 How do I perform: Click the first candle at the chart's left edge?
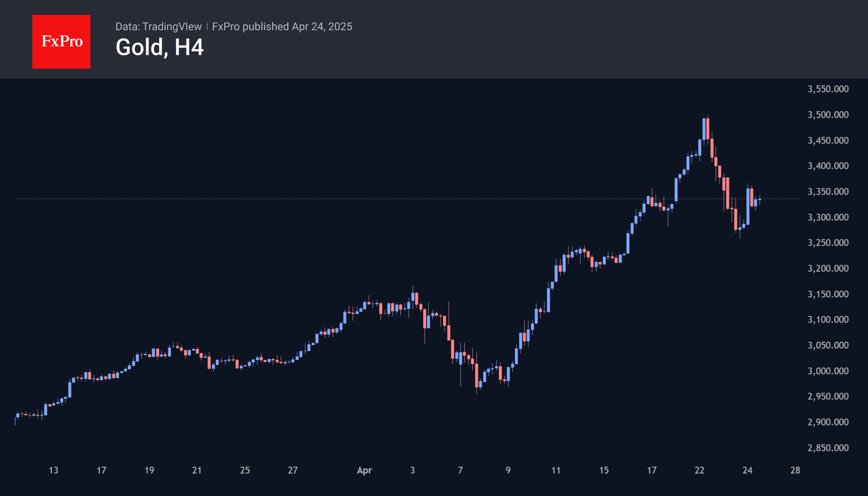point(15,420)
